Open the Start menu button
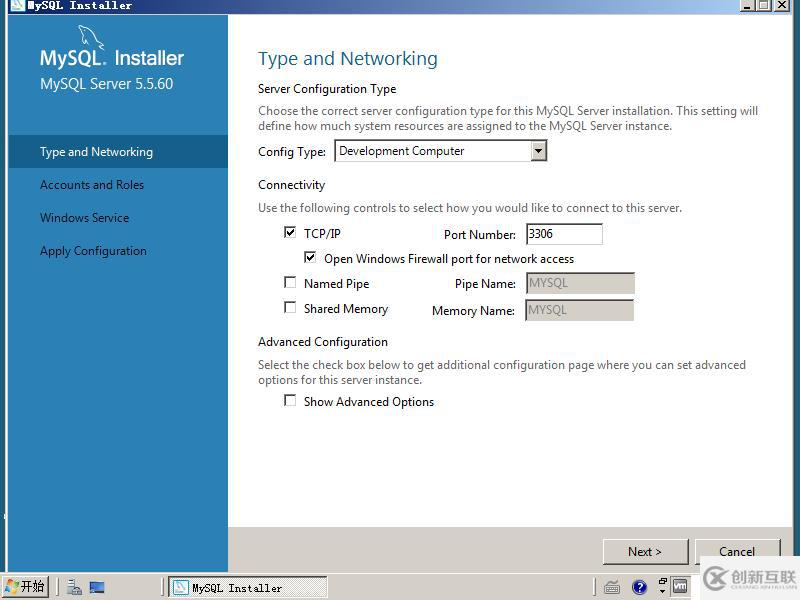This screenshot has height=600, width=800. pos(26,587)
